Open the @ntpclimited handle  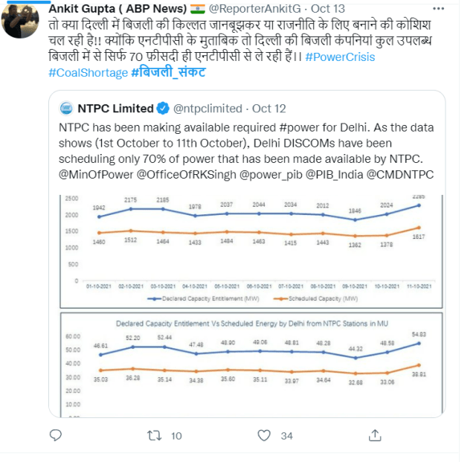tap(208, 109)
